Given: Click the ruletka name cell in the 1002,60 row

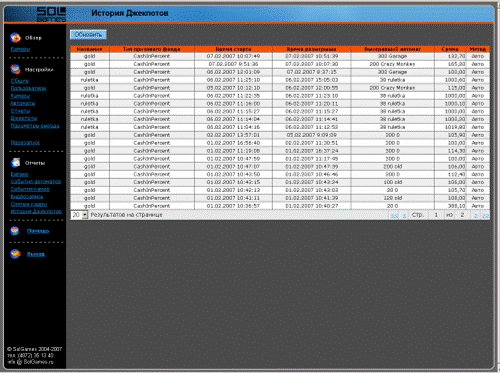Looking at the screenshot, I should click(89, 80).
